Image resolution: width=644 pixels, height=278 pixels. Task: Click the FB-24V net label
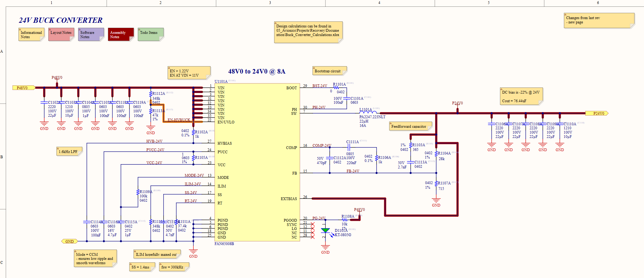(x=353, y=171)
